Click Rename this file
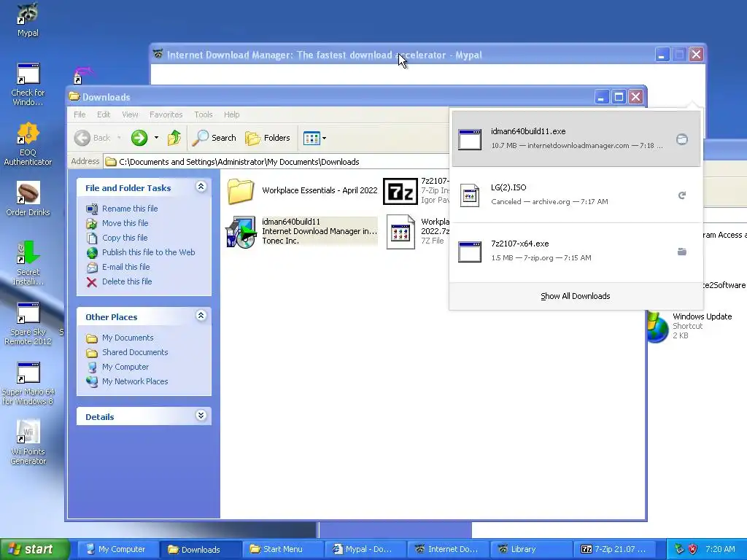This screenshot has height=560, width=747. 130,209
